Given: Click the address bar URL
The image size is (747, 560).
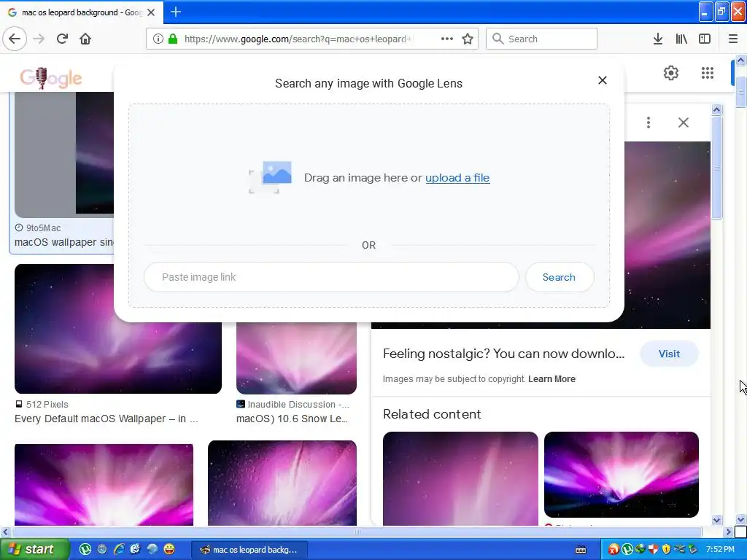Looking at the screenshot, I should (x=298, y=39).
